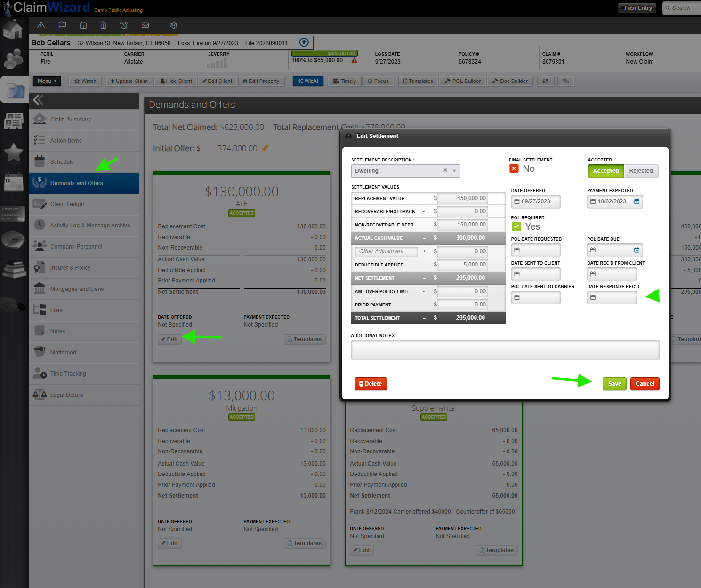Toggle Final Settlement No checkbox
Screen dimensions: 701x588
point(514,169)
